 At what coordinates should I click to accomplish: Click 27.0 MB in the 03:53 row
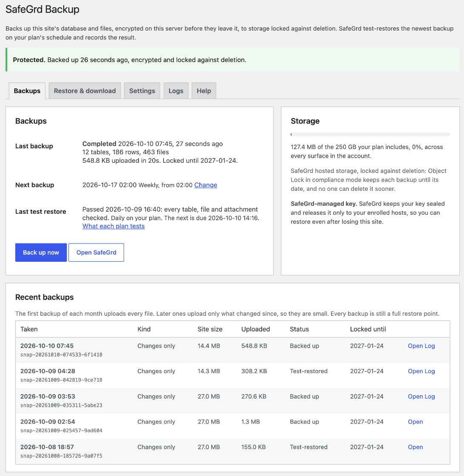(209, 396)
